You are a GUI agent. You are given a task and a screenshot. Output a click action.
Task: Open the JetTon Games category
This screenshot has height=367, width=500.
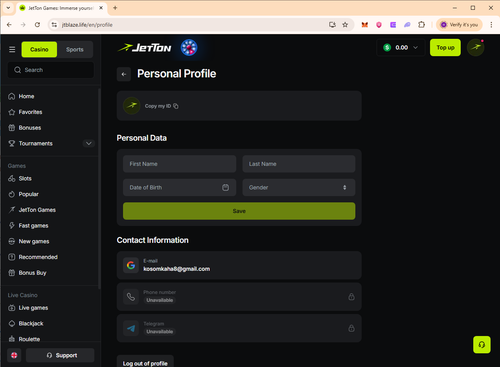37,210
